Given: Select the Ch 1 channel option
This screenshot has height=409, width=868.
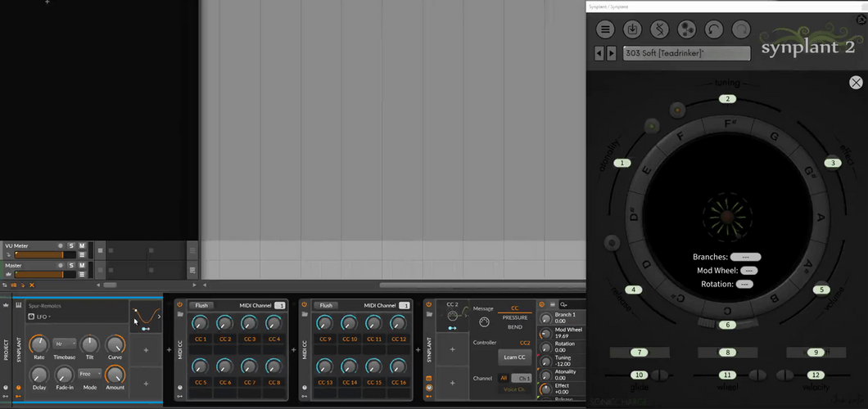Looking at the screenshot, I should pyautogui.click(x=522, y=378).
